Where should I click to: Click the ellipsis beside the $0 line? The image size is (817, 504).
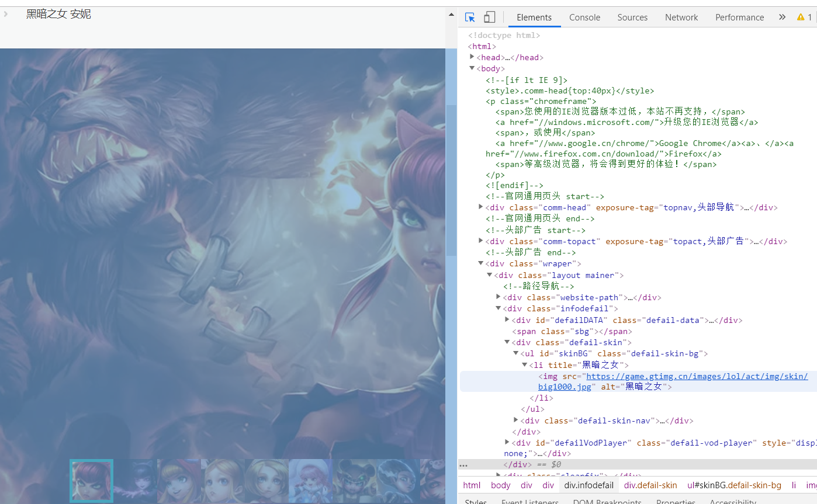pos(463,465)
